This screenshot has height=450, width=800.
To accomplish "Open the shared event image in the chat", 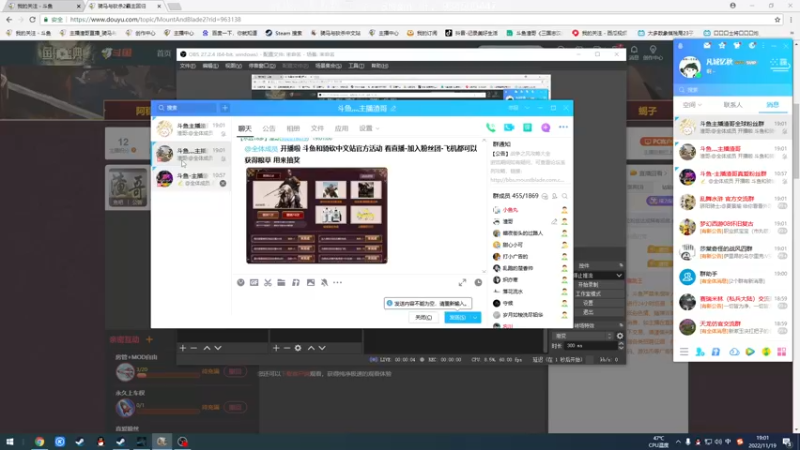I will tap(317, 215).
